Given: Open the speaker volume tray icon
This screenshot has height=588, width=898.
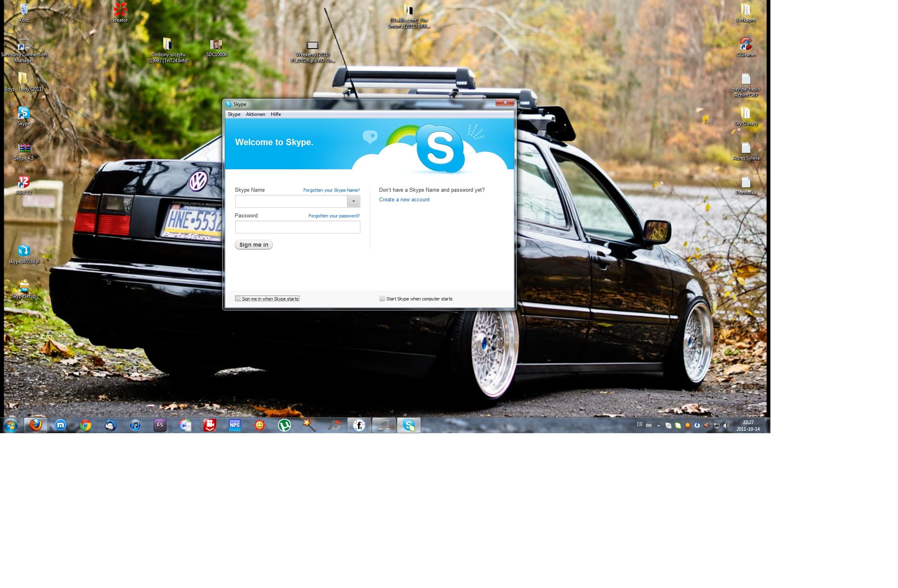Looking at the screenshot, I should pyautogui.click(x=726, y=426).
